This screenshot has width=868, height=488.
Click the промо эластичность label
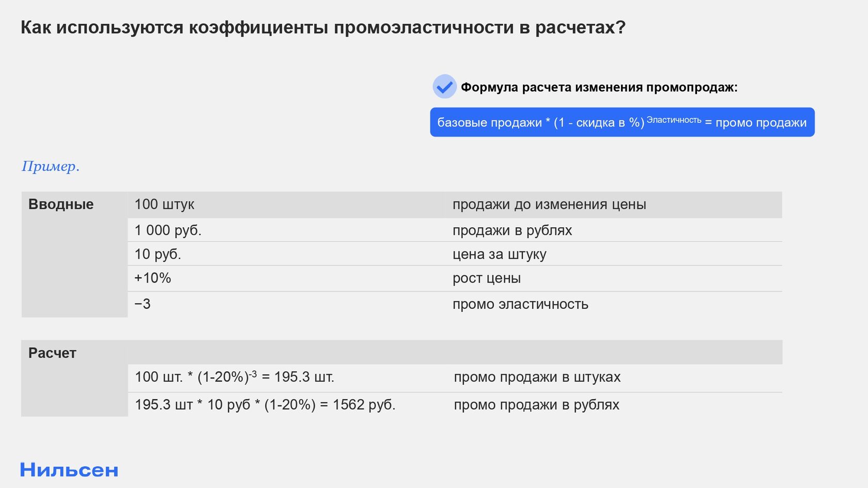(x=520, y=304)
